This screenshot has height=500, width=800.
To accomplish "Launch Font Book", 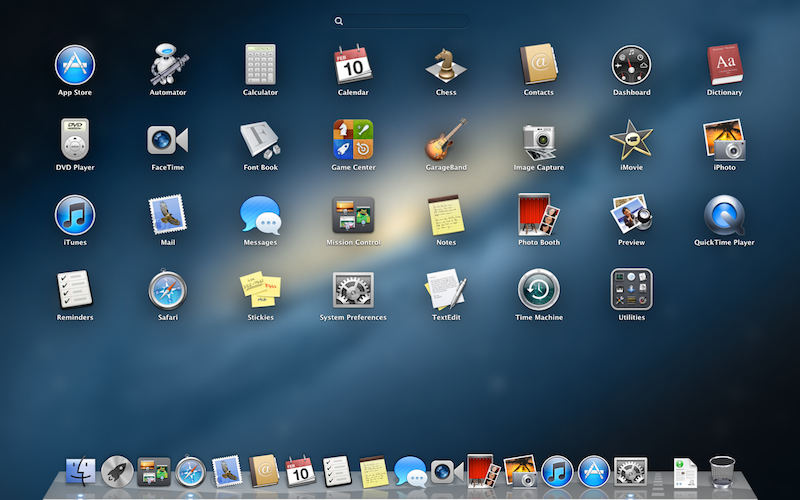I will (x=260, y=140).
